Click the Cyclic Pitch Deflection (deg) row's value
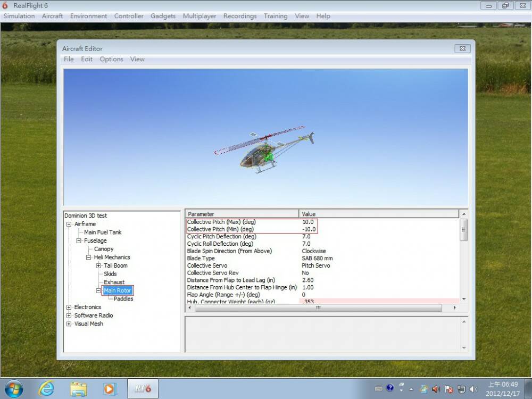The width and height of the screenshot is (532, 399). [306, 237]
